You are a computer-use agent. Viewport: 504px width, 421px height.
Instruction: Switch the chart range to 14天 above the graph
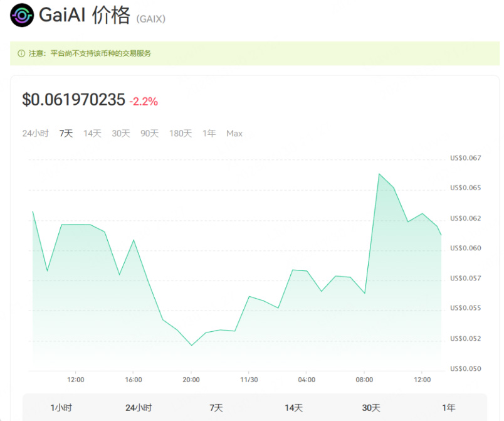pyautogui.click(x=92, y=134)
